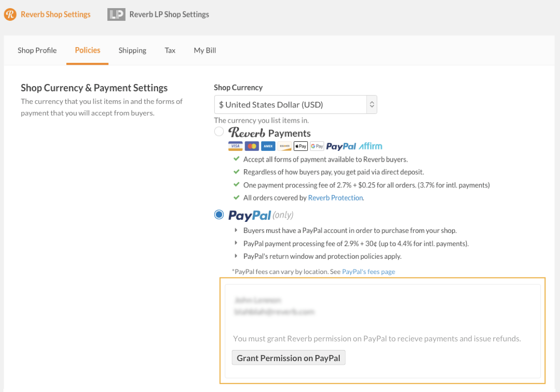Image resolution: width=560 pixels, height=392 pixels.
Task: Click the orange Reverb logo icon
Action: click(10, 14)
